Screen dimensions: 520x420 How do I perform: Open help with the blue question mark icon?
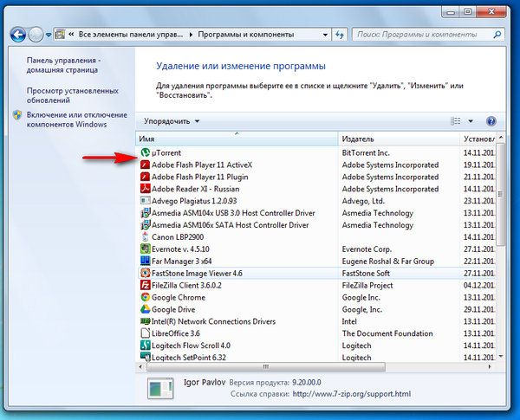pyautogui.click(x=491, y=121)
